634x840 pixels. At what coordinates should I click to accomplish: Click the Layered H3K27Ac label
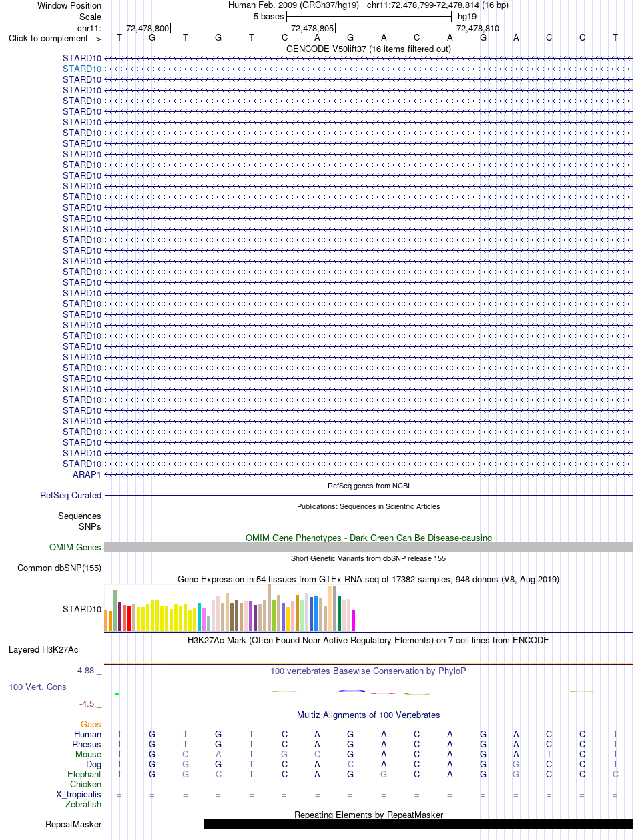(x=43, y=649)
